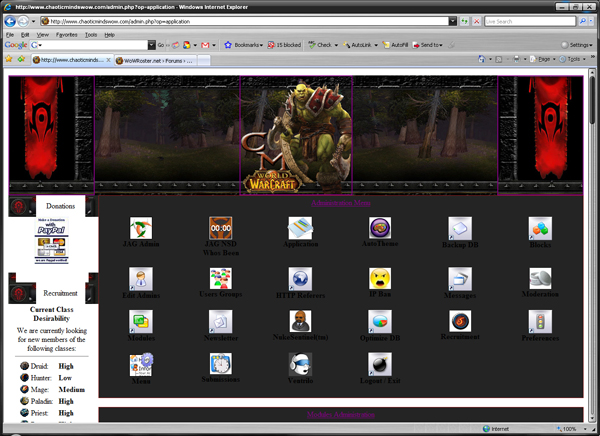Click the Google toolbar search field
The height and width of the screenshot is (436, 600).
89,45
